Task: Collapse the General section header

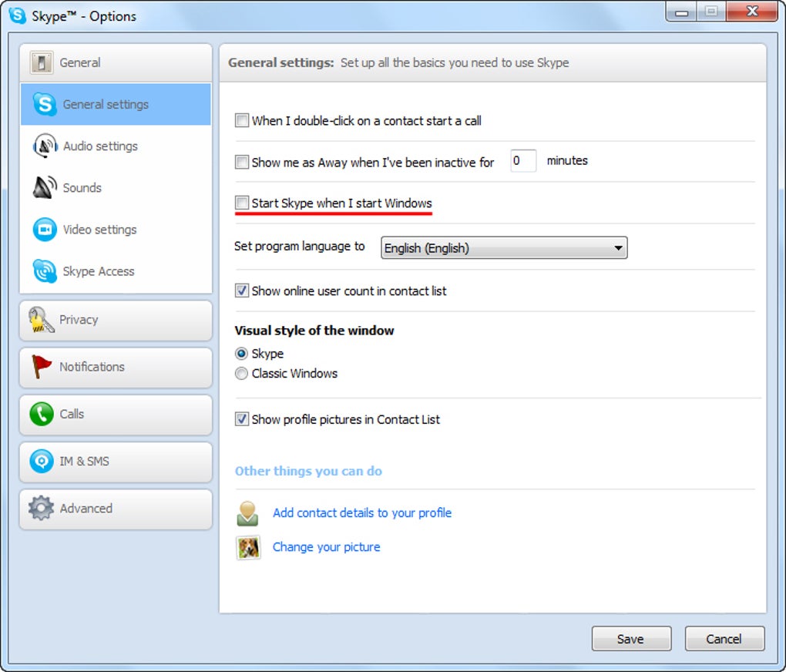Action: point(116,62)
